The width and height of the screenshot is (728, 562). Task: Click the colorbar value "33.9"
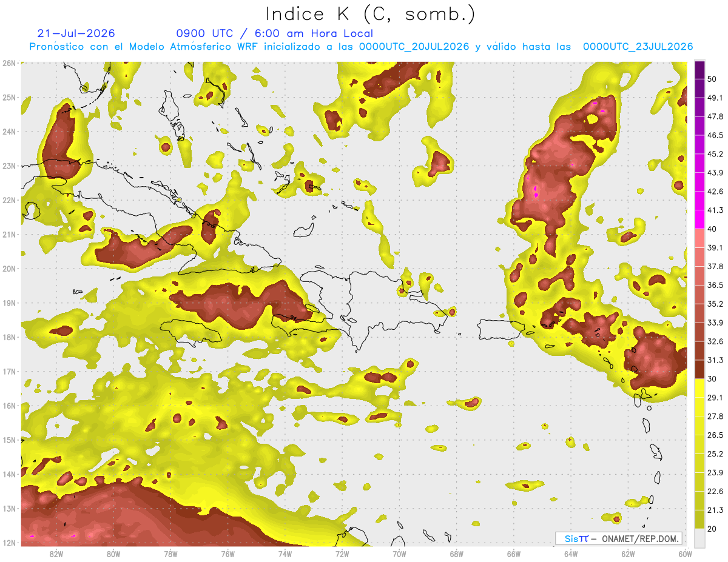pos(715,323)
